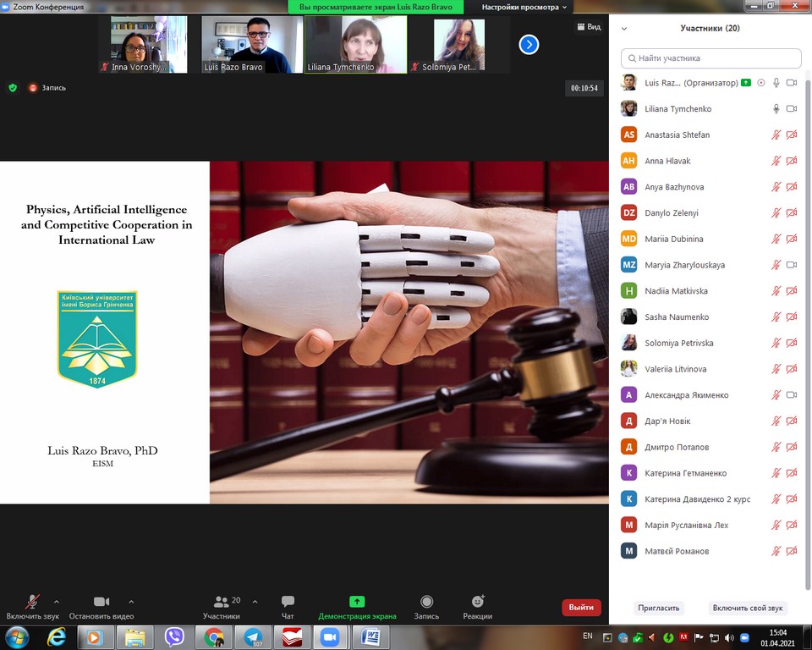This screenshot has width=812, height=650.
Task: Click the green encryption shield icon
Action: pos(13,87)
